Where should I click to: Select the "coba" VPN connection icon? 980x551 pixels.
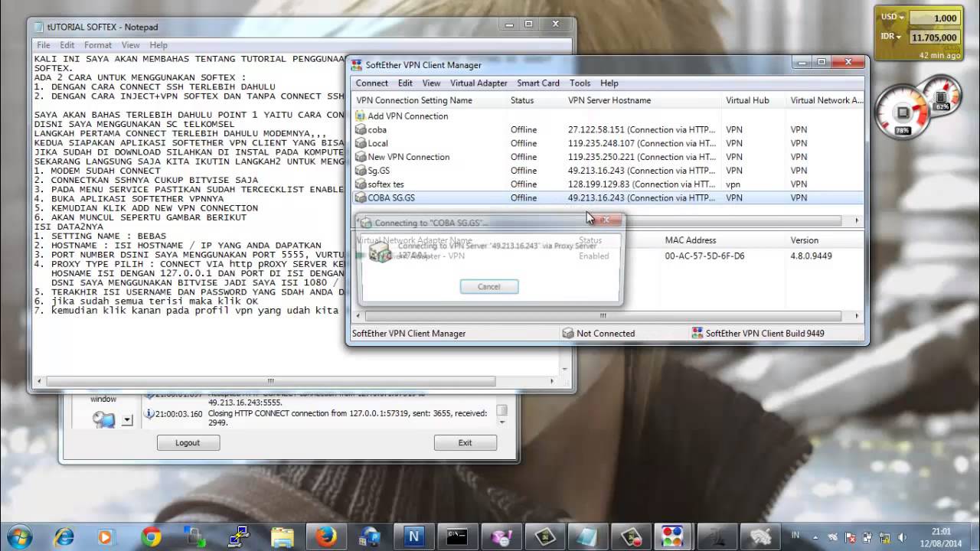361,130
